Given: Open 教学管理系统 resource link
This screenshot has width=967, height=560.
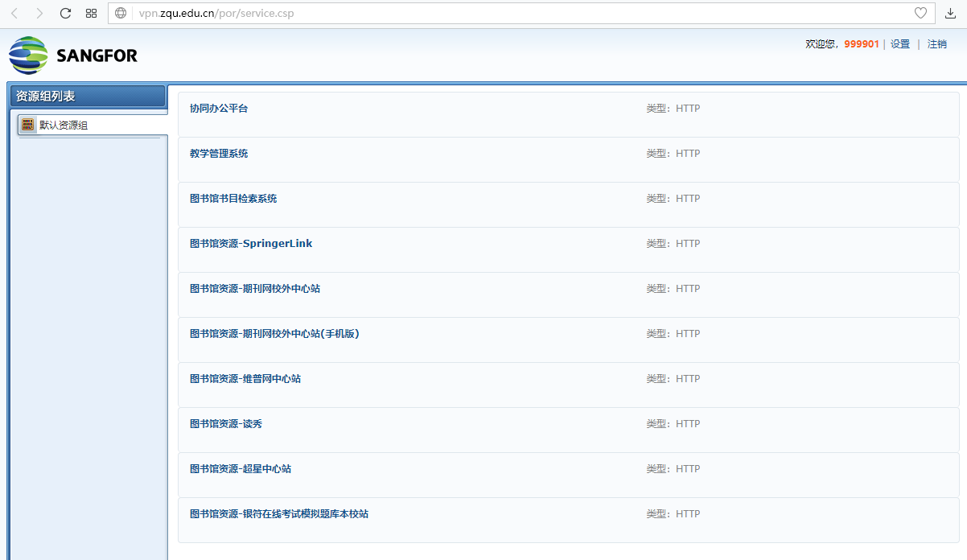Looking at the screenshot, I should click(x=219, y=154).
